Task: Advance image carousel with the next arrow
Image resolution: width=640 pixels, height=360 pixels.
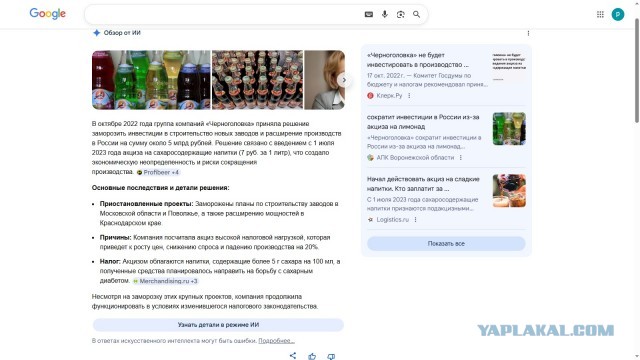Action: coord(344,80)
